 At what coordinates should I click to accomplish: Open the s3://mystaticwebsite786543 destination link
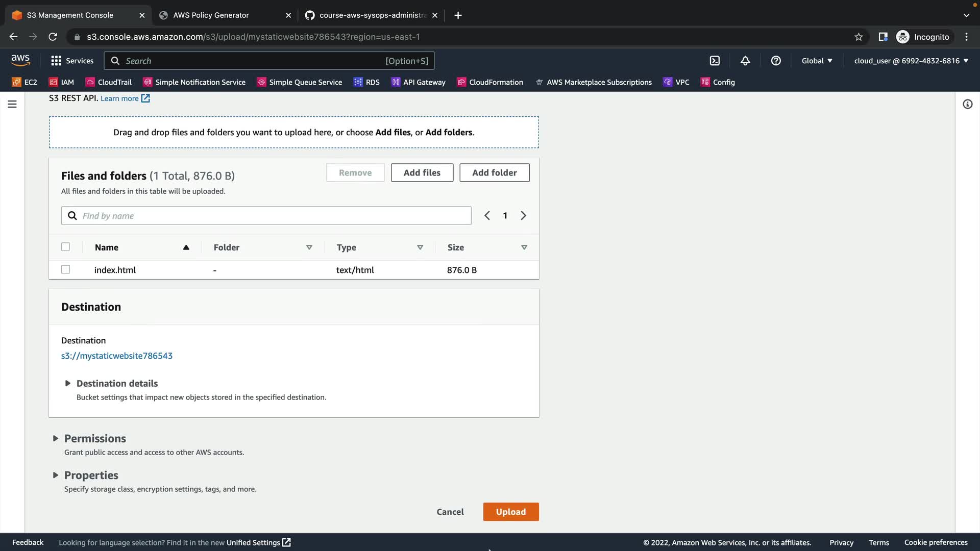(x=117, y=356)
